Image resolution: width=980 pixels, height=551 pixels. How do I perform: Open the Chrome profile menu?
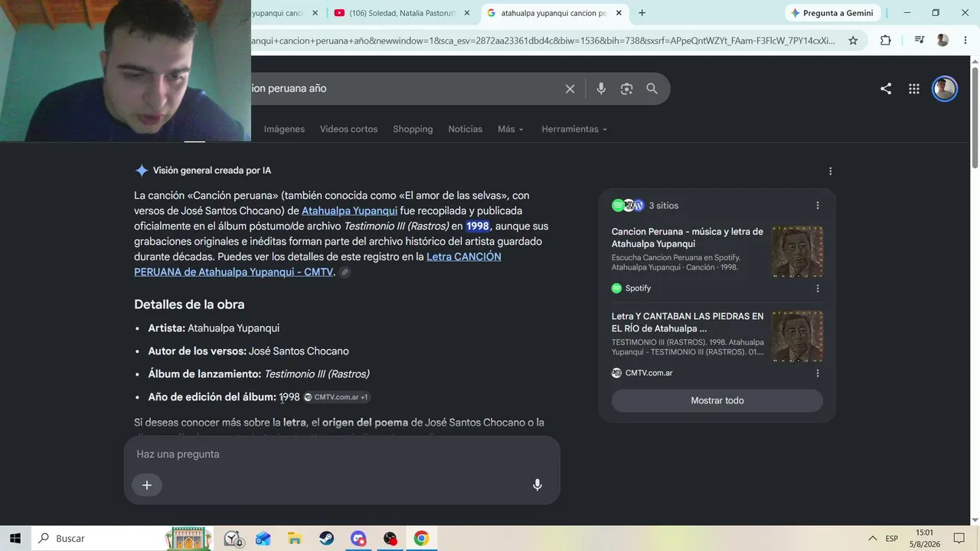(x=942, y=41)
